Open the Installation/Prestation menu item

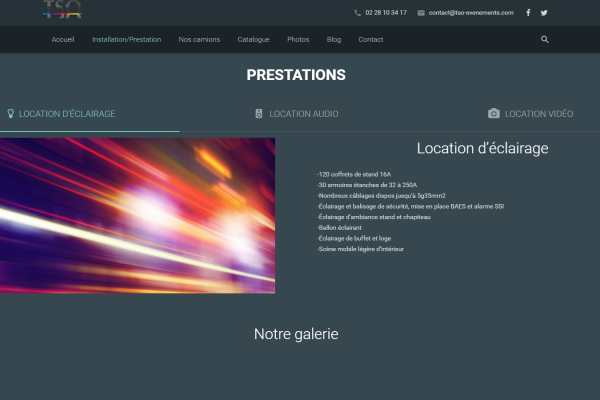pos(126,39)
